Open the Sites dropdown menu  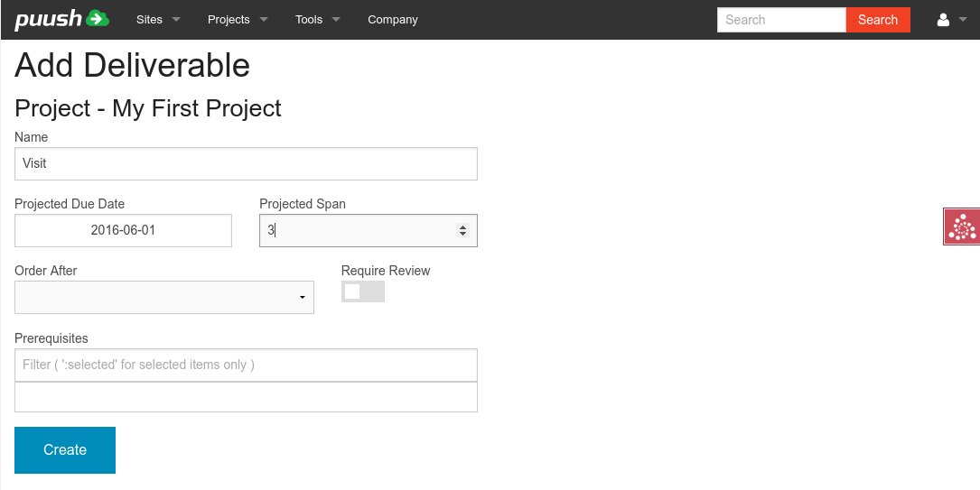tap(157, 20)
